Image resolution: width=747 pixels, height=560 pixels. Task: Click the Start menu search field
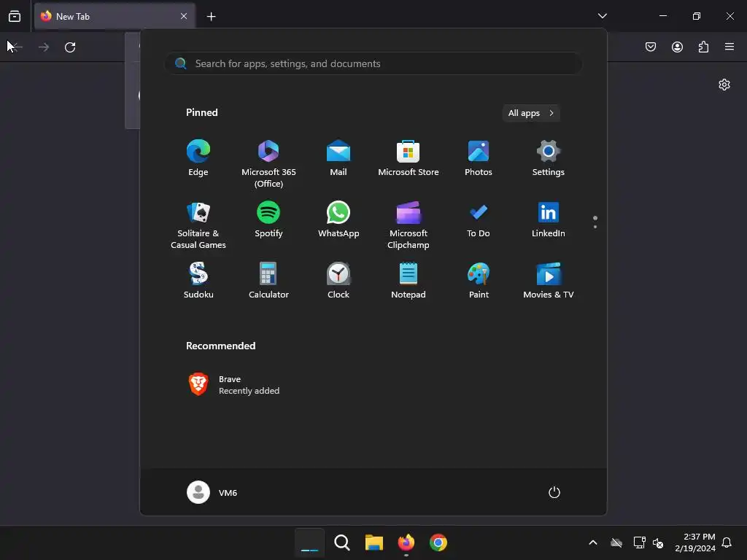click(373, 63)
